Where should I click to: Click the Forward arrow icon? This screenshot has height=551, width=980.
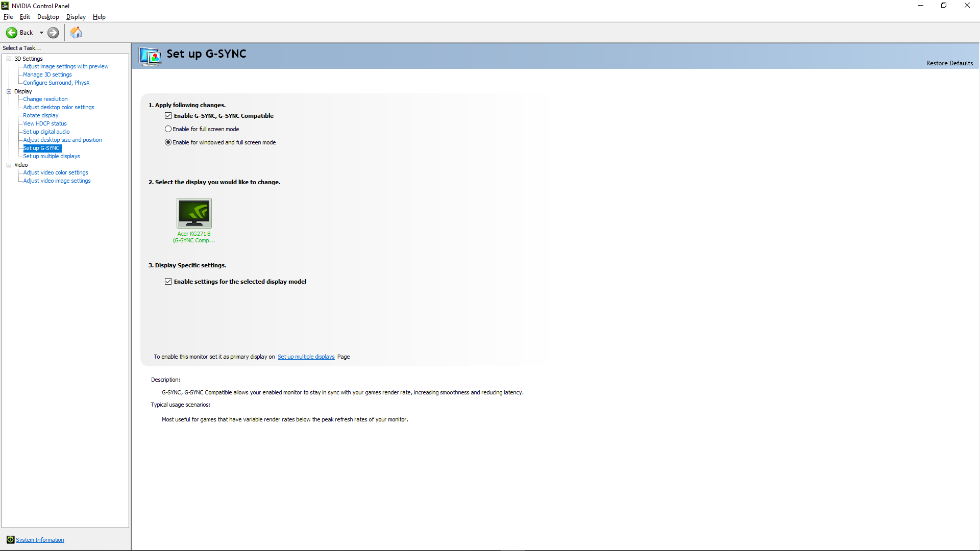click(53, 33)
